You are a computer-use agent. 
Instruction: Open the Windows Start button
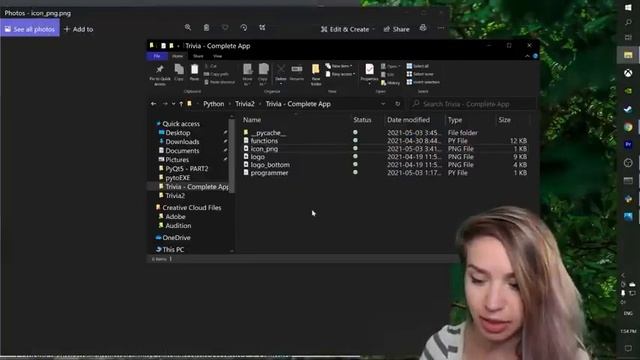tap(628, 7)
